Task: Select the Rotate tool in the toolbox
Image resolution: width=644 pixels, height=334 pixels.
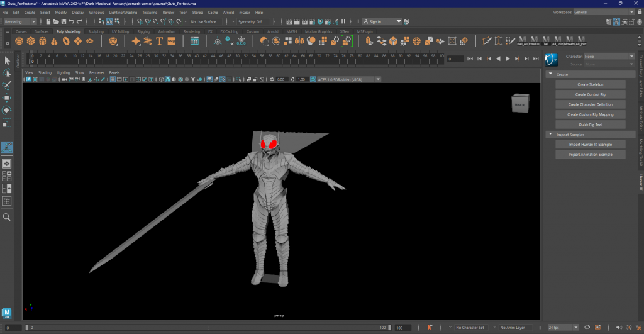Action: (x=8, y=110)
